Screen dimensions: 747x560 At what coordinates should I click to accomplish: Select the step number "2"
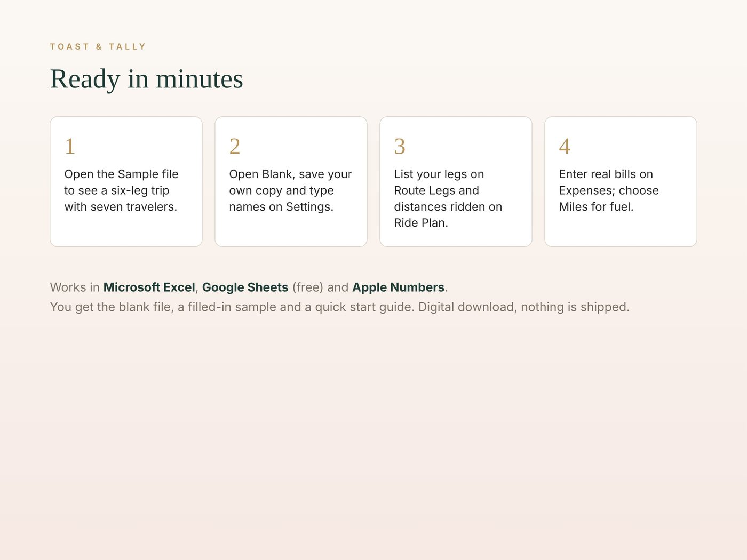click(x=235, y=146)
